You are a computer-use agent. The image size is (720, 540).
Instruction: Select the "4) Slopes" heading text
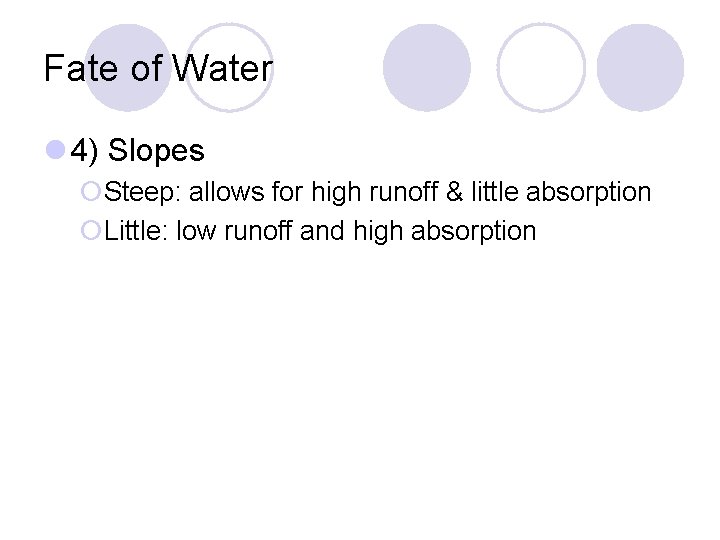click(137, 151)
